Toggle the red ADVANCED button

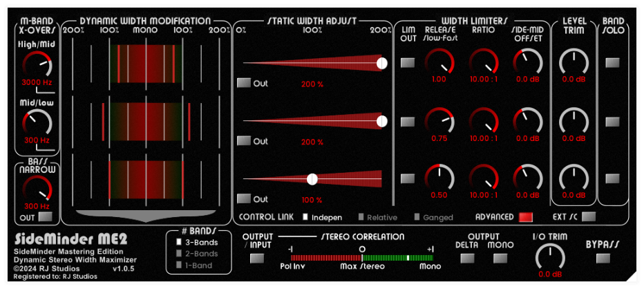(x=527, y=217)
